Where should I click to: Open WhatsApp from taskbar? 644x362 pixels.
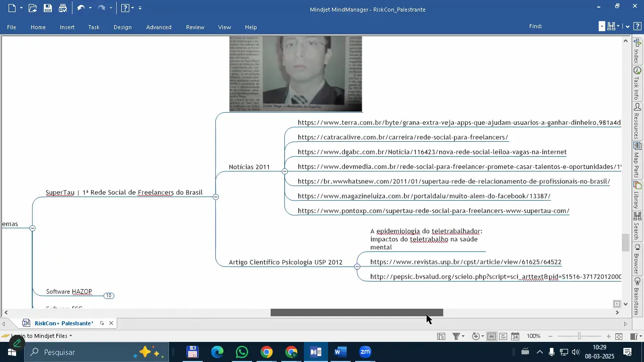[x=242, y=352]
